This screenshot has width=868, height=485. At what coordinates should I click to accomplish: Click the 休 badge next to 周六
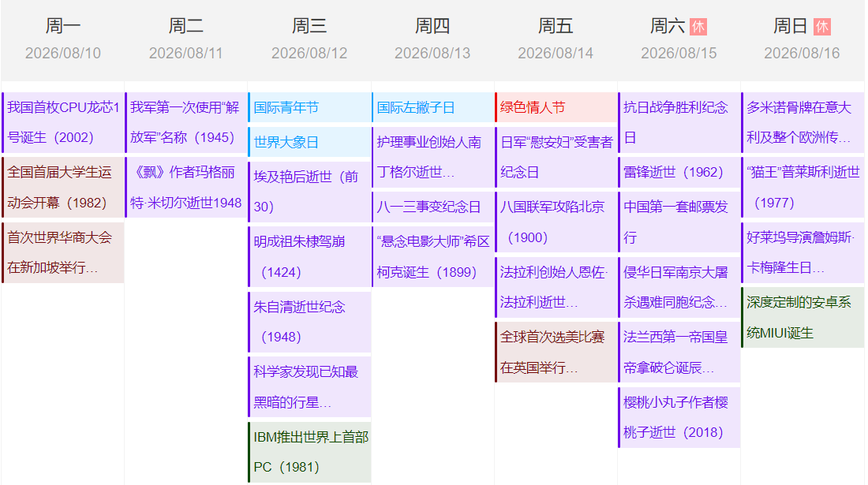(x=698, y=27)
